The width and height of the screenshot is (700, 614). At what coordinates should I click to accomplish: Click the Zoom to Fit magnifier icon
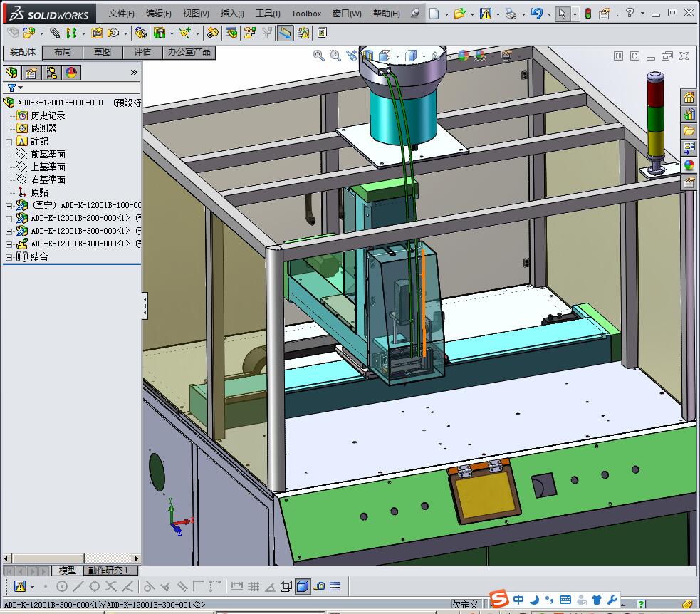[320, 56]
